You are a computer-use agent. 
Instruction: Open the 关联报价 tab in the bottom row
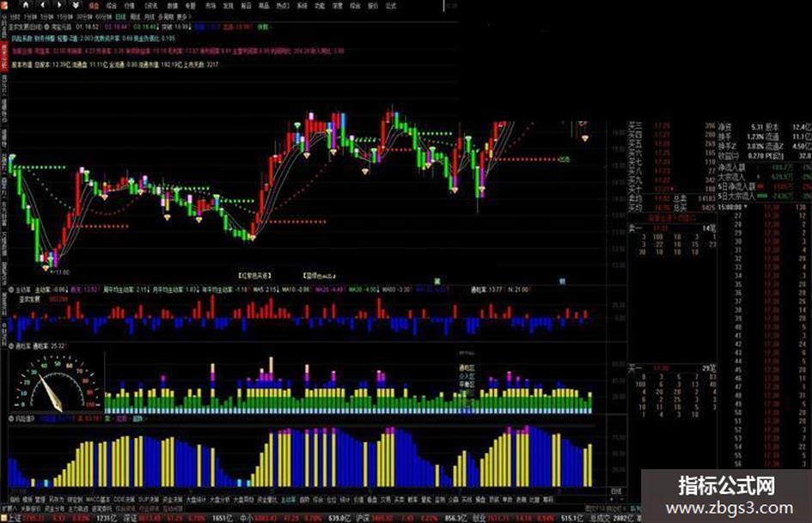(x=31, y=509)
